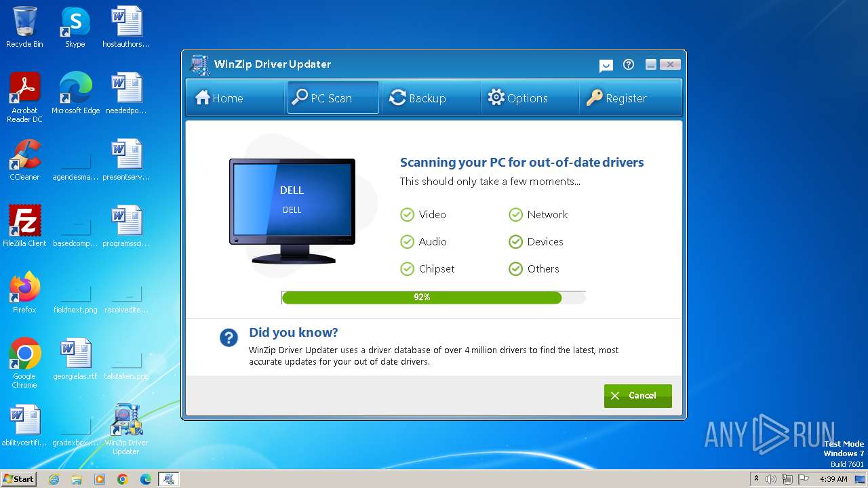
Task: Click the 'Did you know?' heading
Action: [293, 333]
